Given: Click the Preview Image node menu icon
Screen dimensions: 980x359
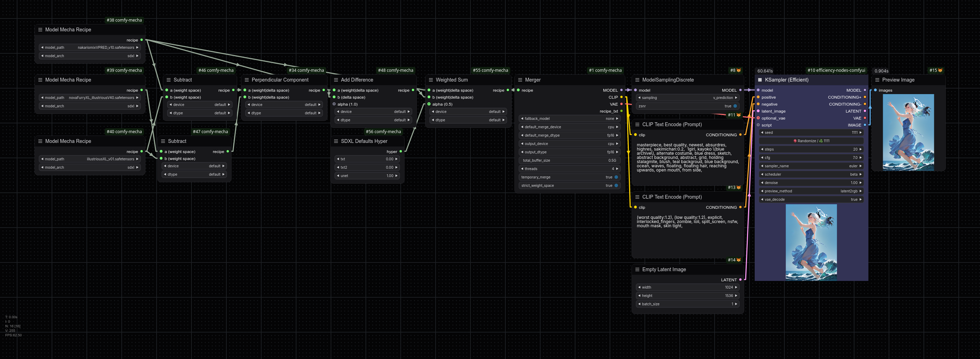Looking at the screenshot, I should [877, 80].
